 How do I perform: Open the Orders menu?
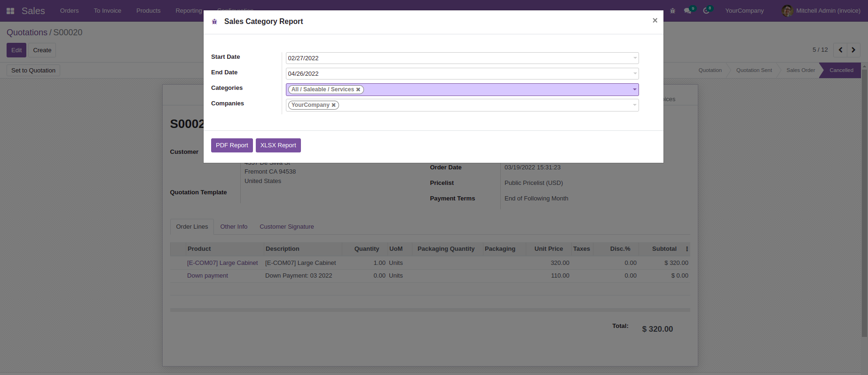point(69,11)
